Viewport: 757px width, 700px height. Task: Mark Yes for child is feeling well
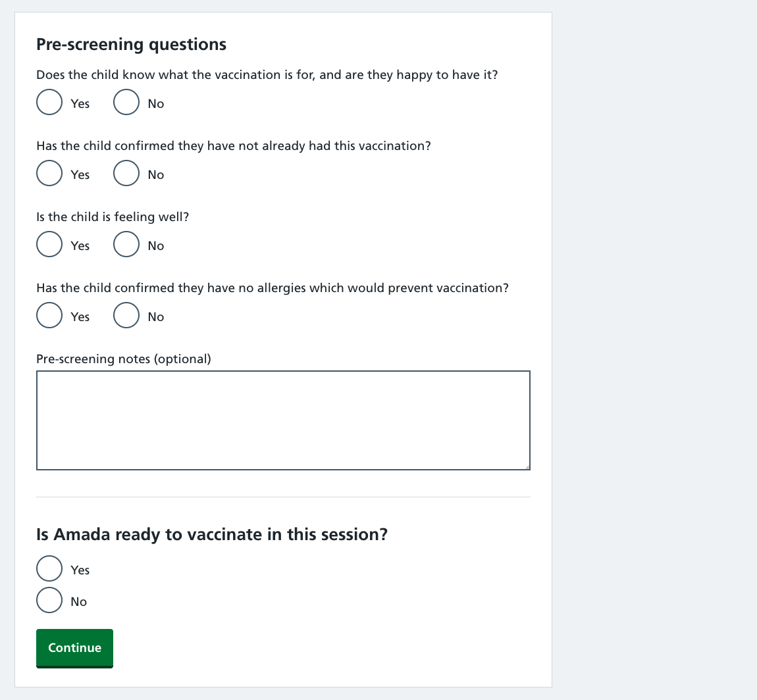coord(49,244)
